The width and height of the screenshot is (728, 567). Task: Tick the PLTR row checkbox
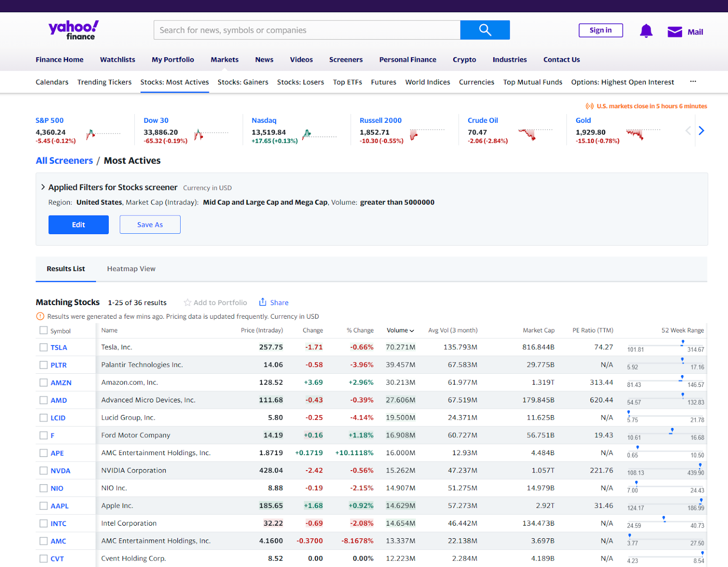click(x=43, y=365)
